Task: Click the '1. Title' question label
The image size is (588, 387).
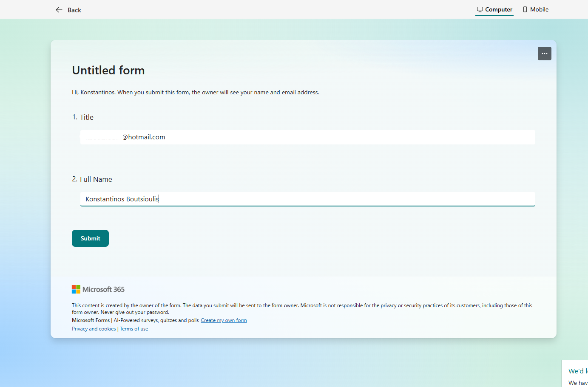Action: (83, 117)
